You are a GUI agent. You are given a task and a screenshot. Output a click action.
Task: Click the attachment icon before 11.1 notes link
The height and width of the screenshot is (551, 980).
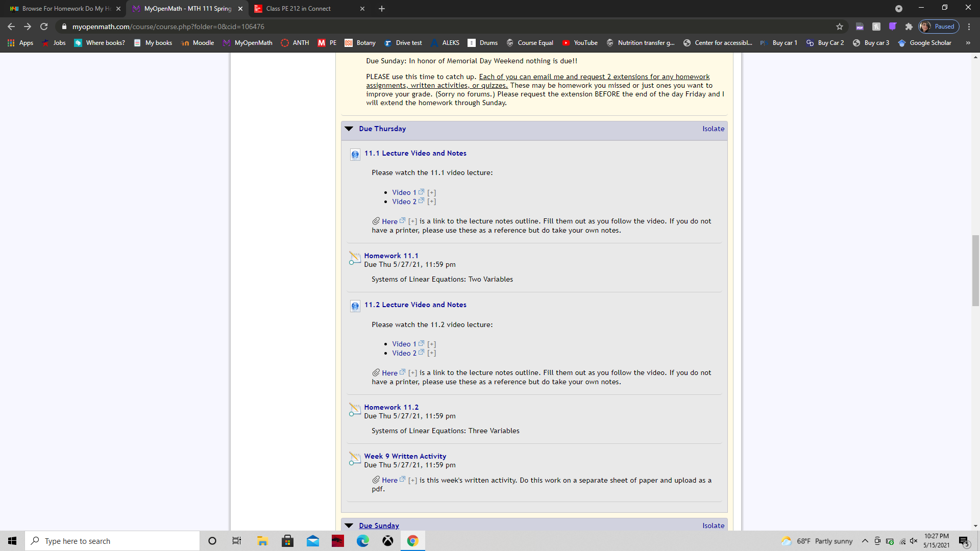(x=376, y=221)
